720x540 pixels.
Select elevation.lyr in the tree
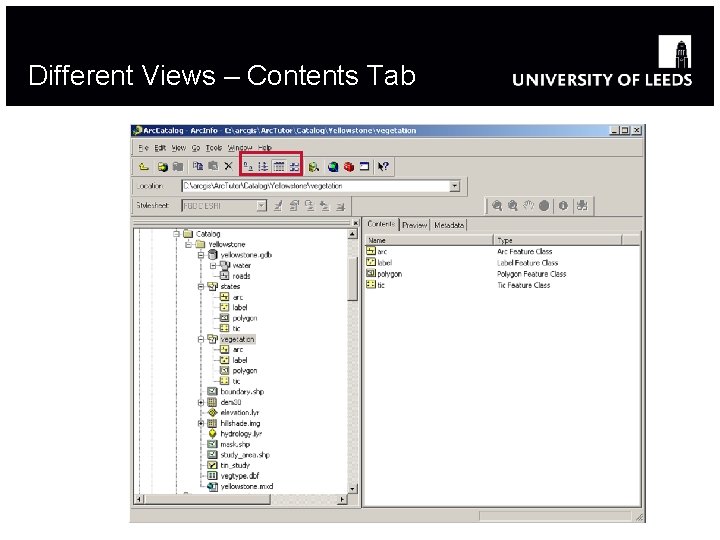point(240,413)
